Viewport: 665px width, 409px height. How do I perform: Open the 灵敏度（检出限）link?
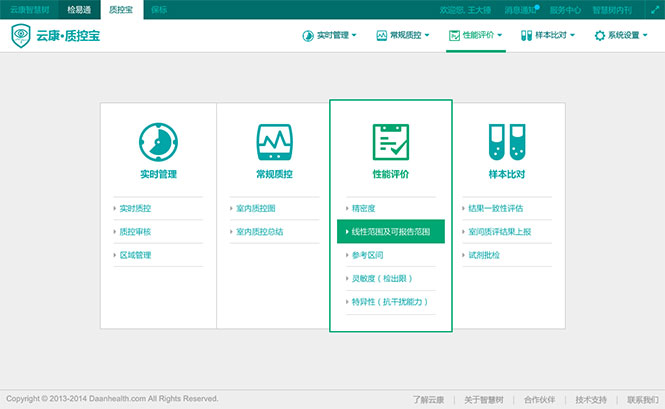click(x=382, y=278)
